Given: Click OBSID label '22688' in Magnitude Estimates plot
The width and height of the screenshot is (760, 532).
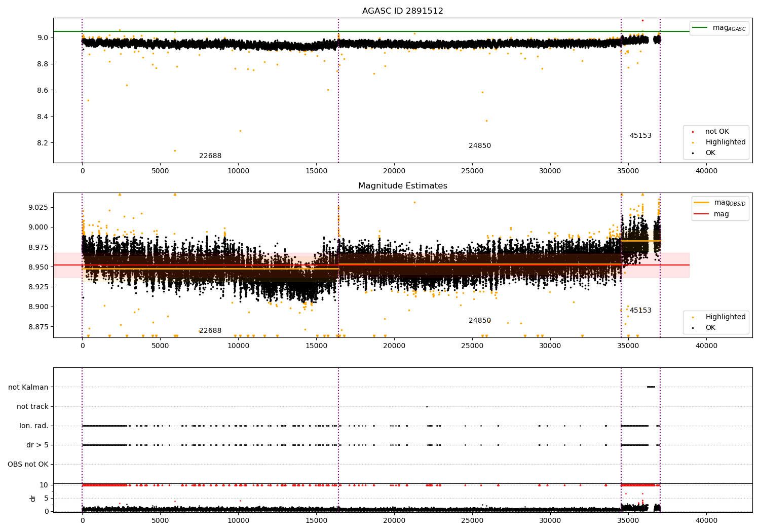Looking at the screenshot, I should [210, 330].
